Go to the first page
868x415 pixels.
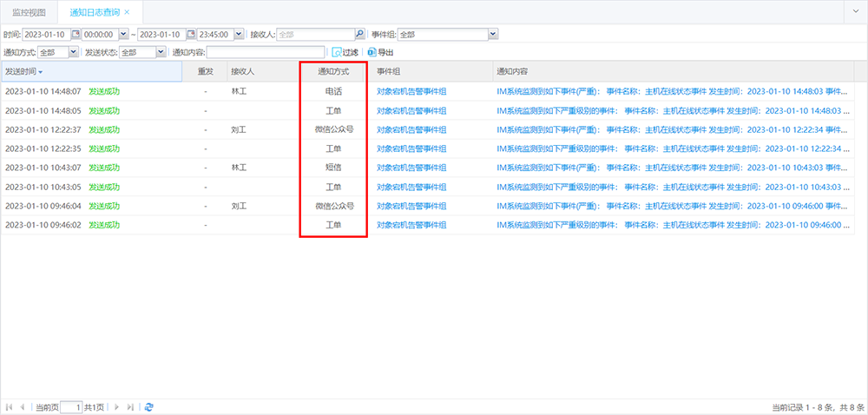click(10, 406)
